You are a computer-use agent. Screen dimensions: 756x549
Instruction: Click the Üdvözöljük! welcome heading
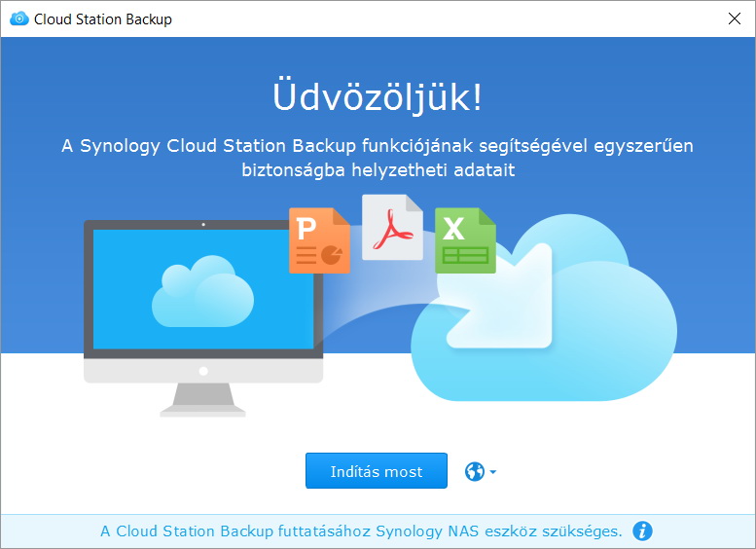click(x=378, y=97)
